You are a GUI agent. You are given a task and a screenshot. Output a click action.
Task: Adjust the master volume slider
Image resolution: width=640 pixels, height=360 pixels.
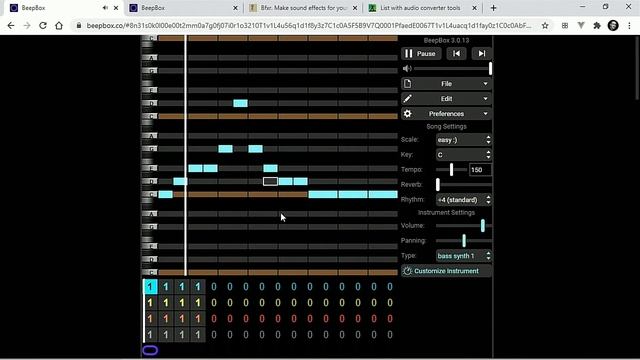[452, 69]
